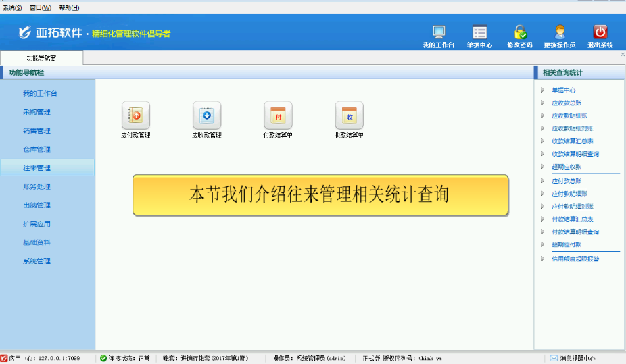Open the 系统(S) menu

click(x=12, y=7)
